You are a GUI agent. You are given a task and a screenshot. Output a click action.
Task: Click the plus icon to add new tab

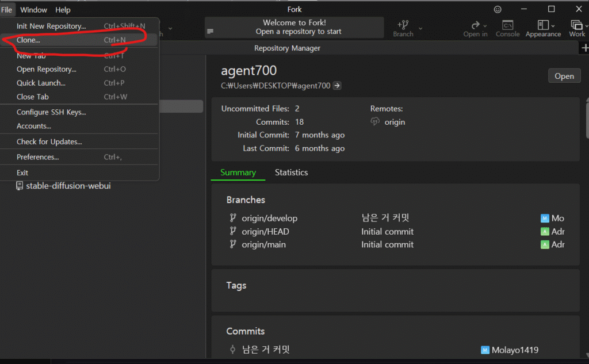click(x=584, y=48)
